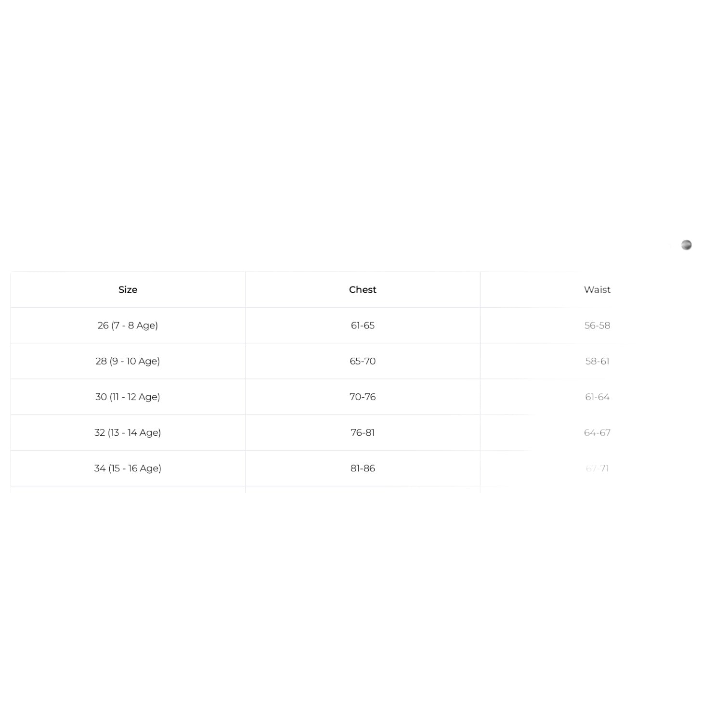Click chest measurement 81-86
This screenshot has height=728, width=728.
tap(363, 468)
